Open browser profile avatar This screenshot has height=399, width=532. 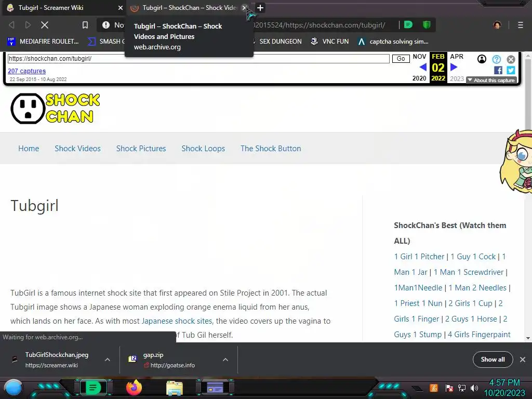497,25
